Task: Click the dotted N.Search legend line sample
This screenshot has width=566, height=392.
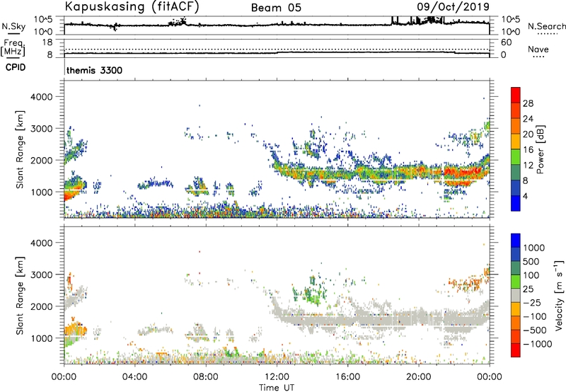Action: [547, 34]
